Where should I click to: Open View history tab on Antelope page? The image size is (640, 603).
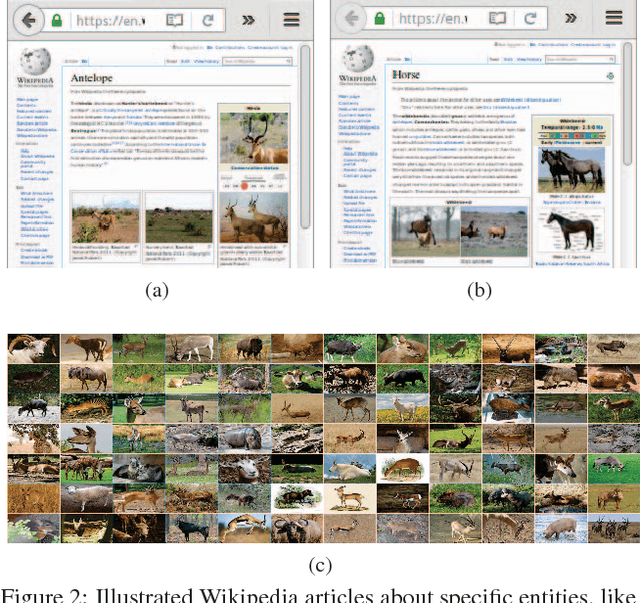pos(207,61)
